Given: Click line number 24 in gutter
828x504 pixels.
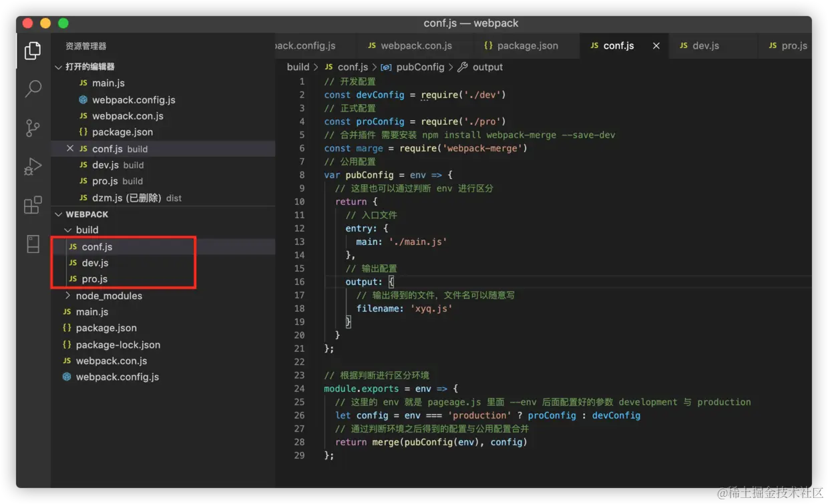Looking at the screenshot, I should [298, 389].
